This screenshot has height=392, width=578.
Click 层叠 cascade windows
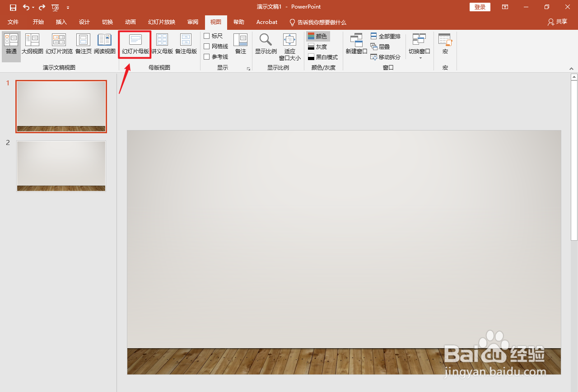coord(380,47)
